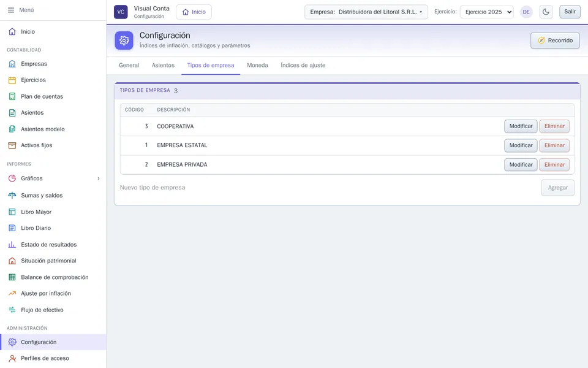Start the Recorrido tour

555,40
